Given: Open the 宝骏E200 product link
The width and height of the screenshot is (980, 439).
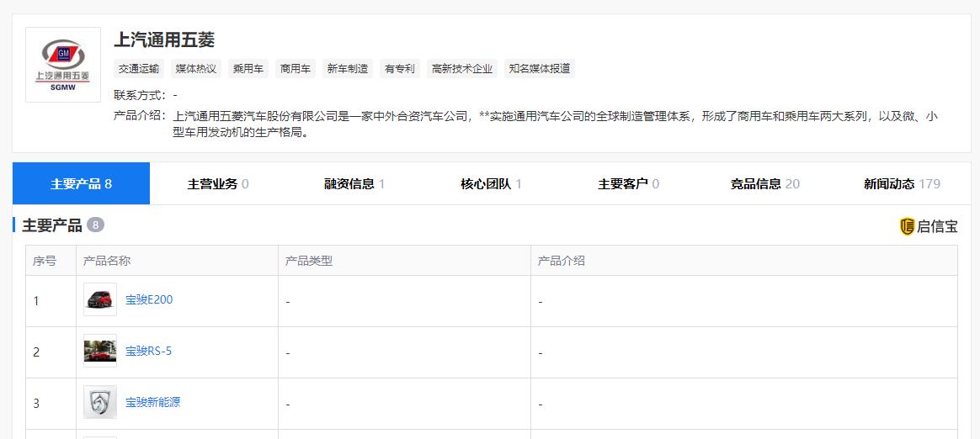Looking at the screenshot, I should pos(149,299).
